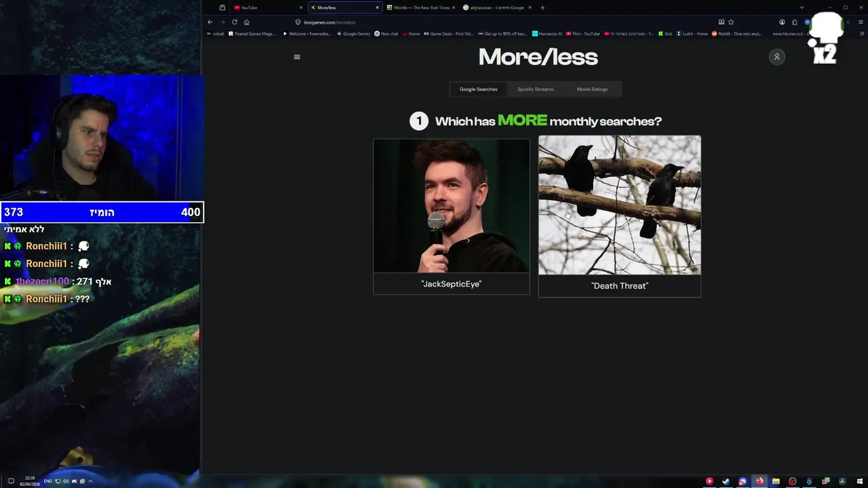Open the Game Deals bookmark
This screenshot has width=868, height=488.
(448, 34)
